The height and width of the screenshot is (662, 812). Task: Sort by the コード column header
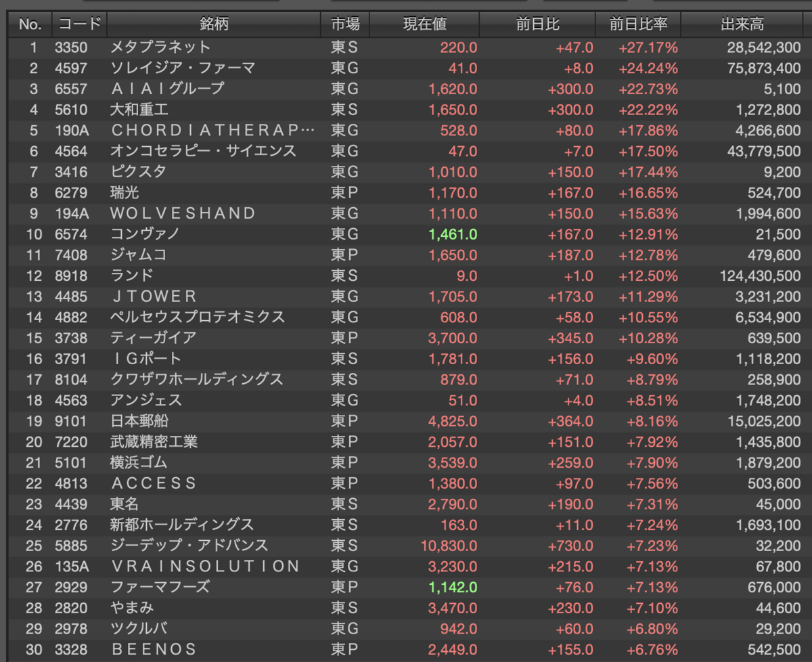coord(79,25)
